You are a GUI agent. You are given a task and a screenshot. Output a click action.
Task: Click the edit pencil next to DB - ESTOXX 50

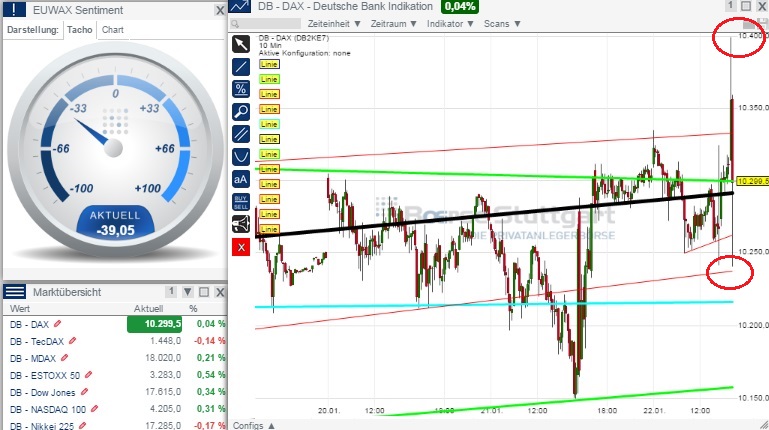click(x=88, y=375)
